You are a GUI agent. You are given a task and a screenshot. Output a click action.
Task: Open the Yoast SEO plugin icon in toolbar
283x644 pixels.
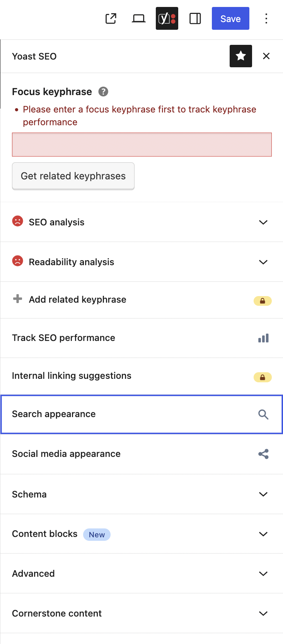[x=167, y=18]
